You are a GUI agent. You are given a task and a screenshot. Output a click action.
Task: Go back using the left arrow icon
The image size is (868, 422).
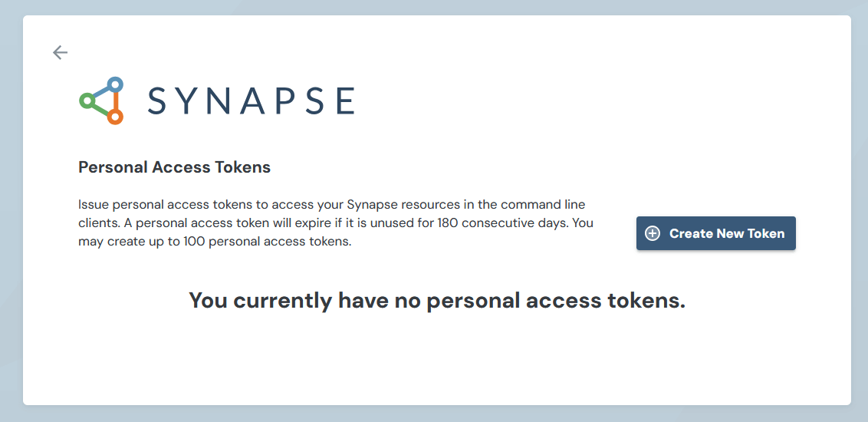click(60, 53)
